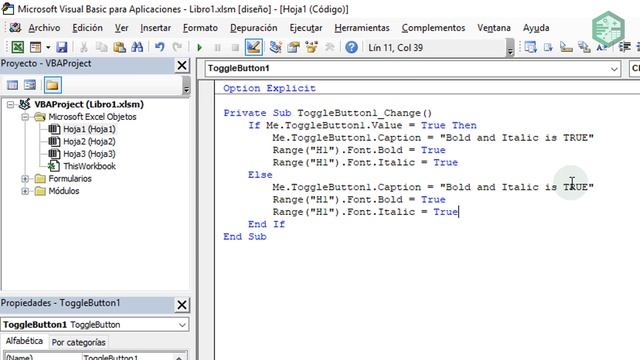The height and width of the screenshot is (360, 640).
Task: Run the Sub with green play
Action: click(x=200, y=47)
